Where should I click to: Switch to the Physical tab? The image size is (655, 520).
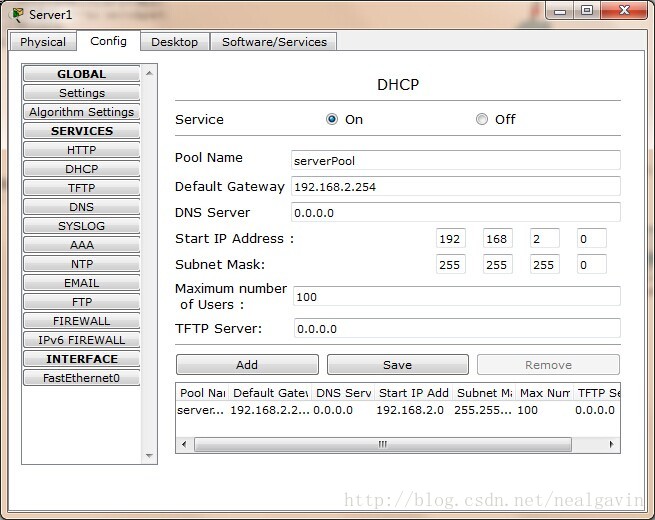[x=43, y=42]
